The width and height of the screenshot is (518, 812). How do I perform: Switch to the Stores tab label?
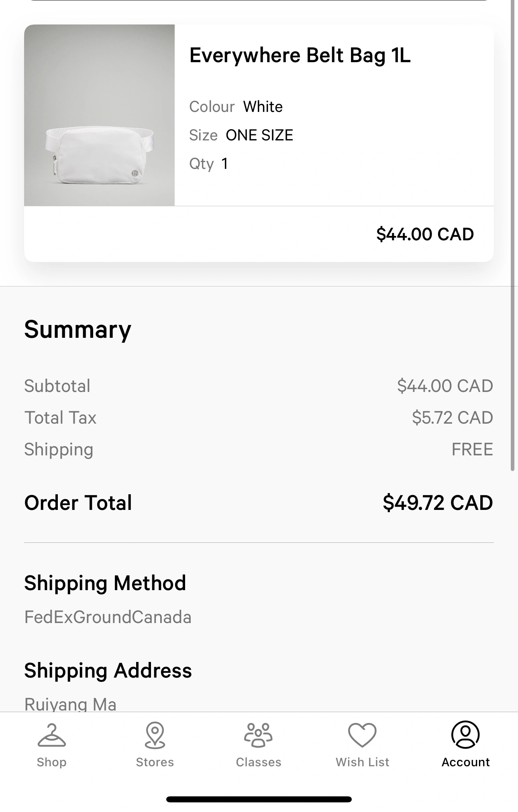[155, 762]
